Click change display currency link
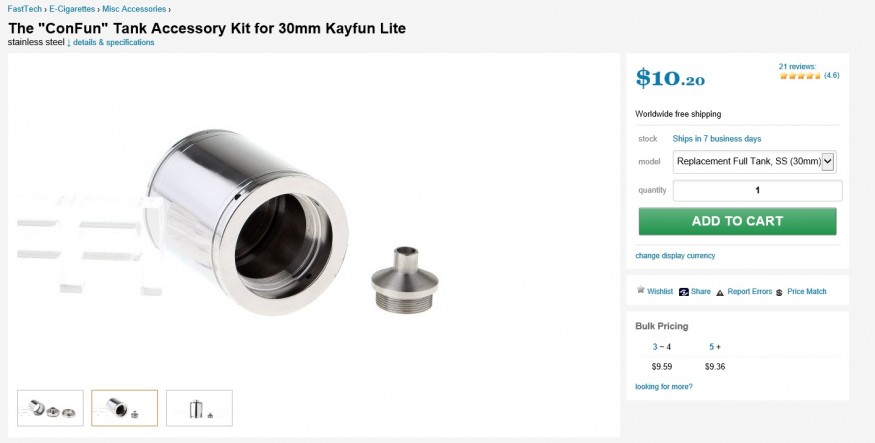The image size is (875, 443). click(x=675, y=256)
